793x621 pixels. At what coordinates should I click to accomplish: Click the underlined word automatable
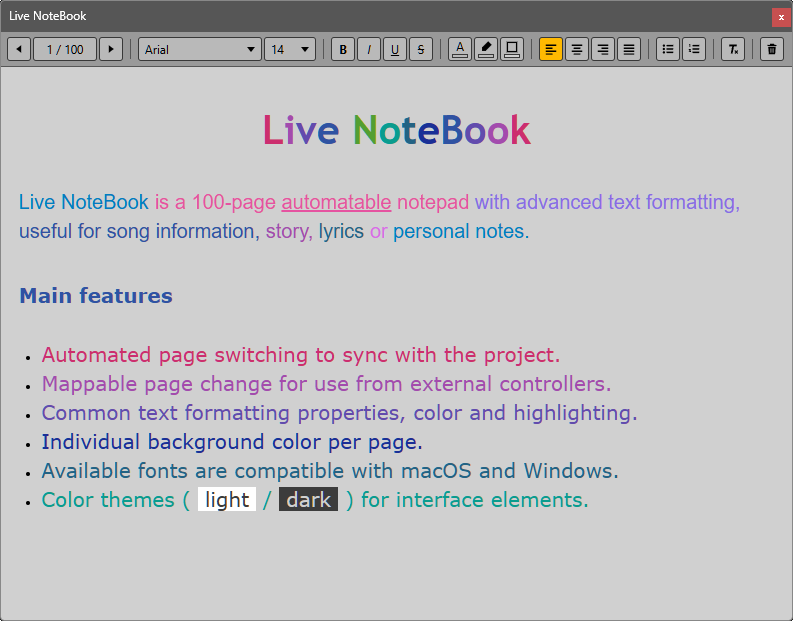click(336, 202)
